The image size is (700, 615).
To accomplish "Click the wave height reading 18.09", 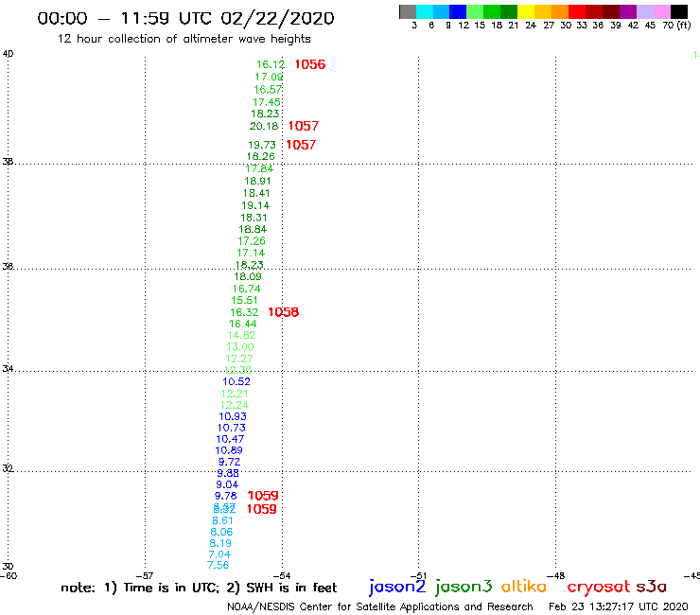I will coord(248,277).
